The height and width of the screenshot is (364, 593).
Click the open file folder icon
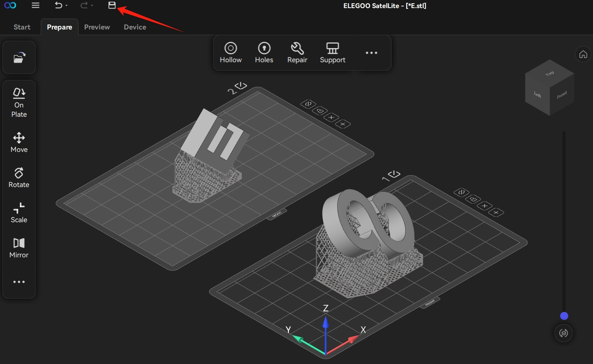coord(19,58)
